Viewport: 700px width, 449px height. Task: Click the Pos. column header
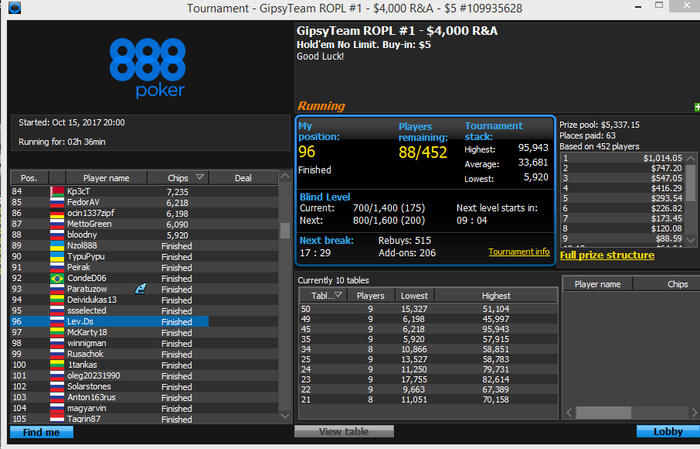click(x=29, y=178)
